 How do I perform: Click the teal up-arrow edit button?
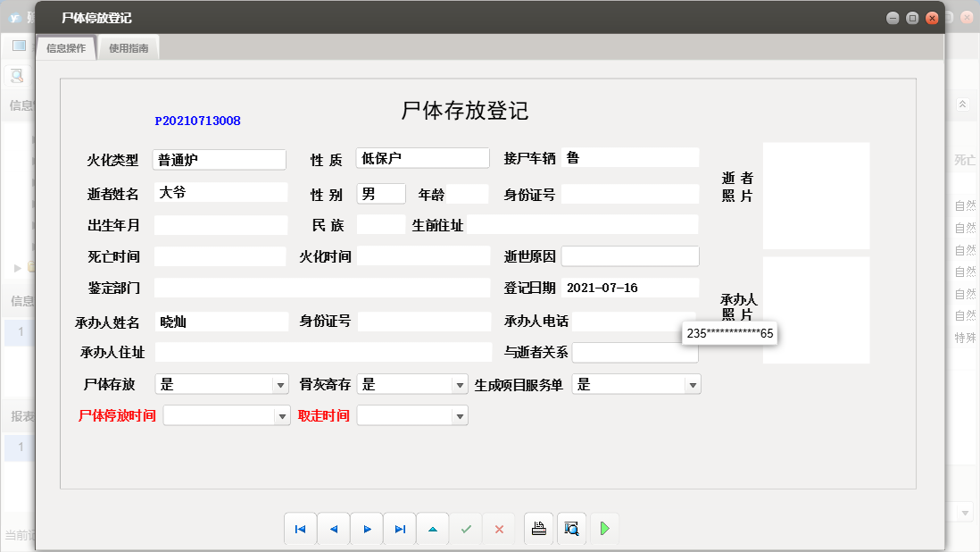pyautogui.click(x=433, y=529)
